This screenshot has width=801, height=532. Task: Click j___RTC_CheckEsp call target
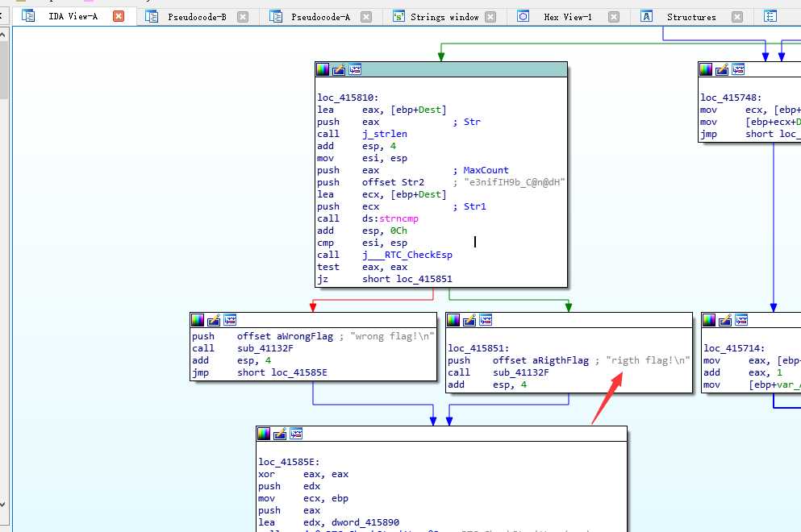pos(407,255)
